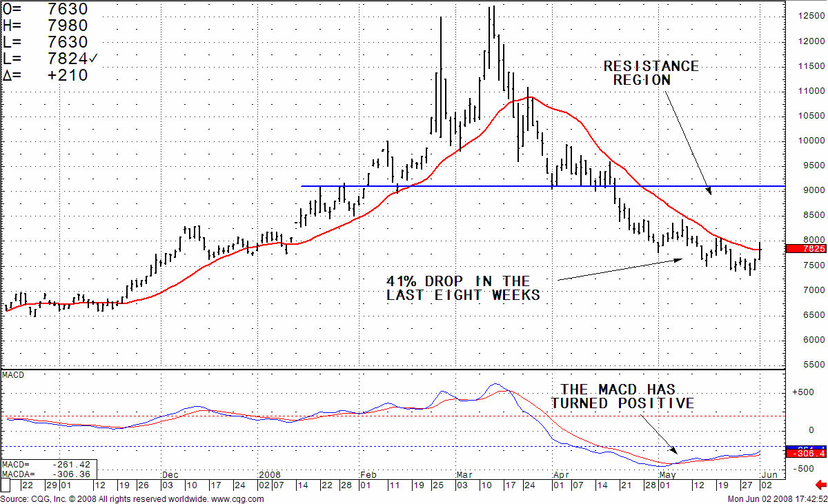Click the Dec label on time axis
Screen dimensions: 828x504
point(170,475)
